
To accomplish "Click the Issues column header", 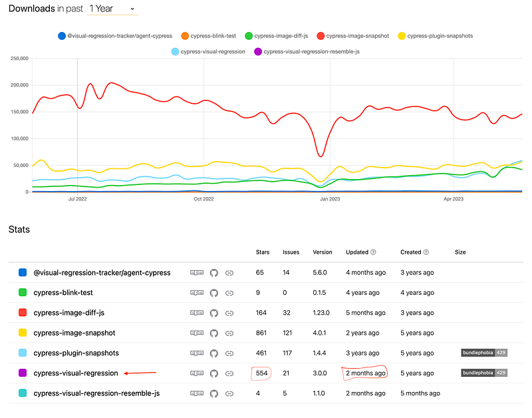I will click(291, 252).
